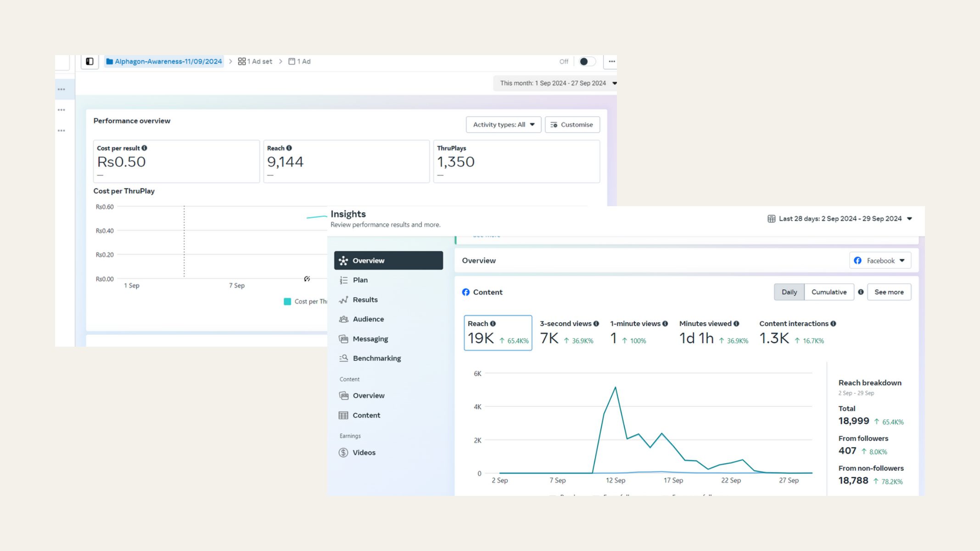The image size is (980, 551).
Task: Switch chart to Cumulative view
Action: point(829,292)
